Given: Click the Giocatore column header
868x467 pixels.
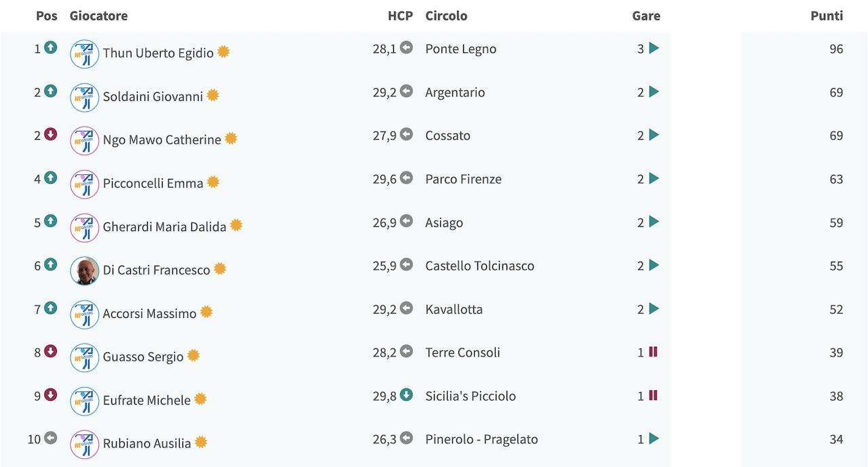Looking at the screenshot, I should 98,16.
